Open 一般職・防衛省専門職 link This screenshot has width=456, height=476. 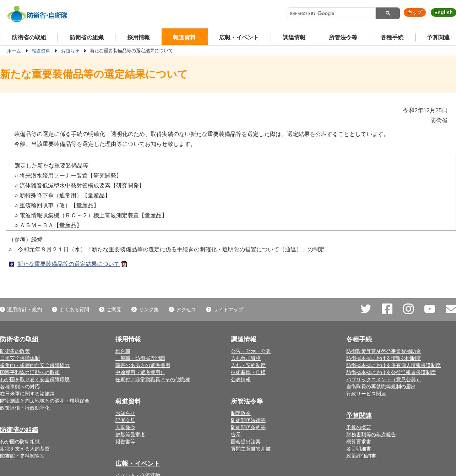(x=140, y=359)
